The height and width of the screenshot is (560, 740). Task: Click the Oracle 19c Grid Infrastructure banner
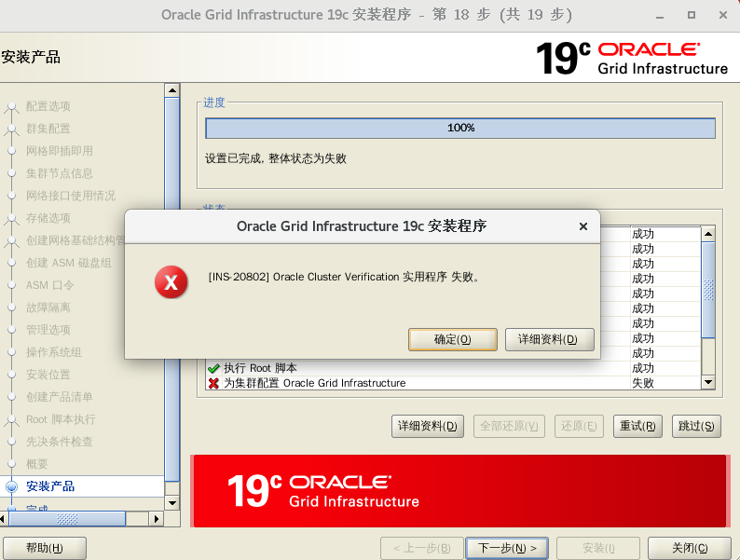click(x=459, y=491)
